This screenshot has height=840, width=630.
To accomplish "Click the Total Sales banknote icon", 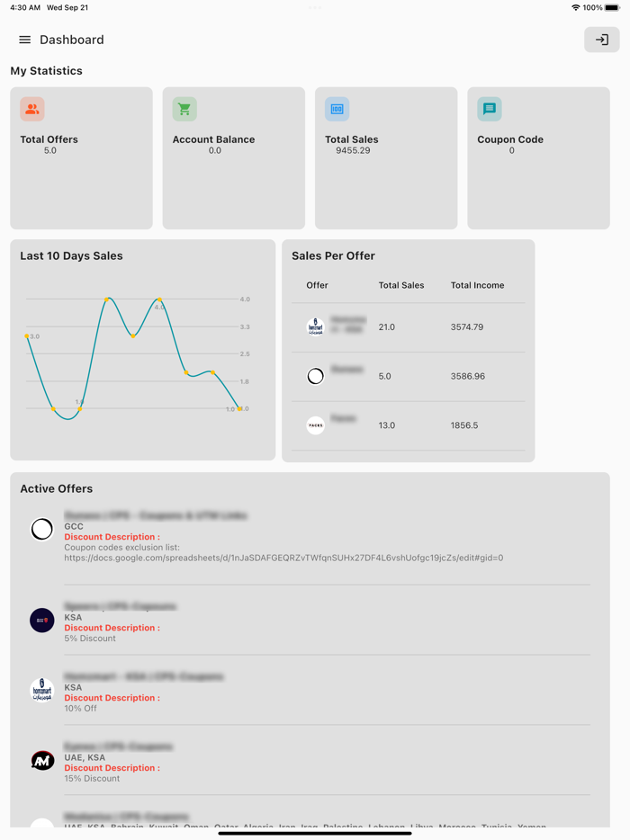I will coord(337,108).
